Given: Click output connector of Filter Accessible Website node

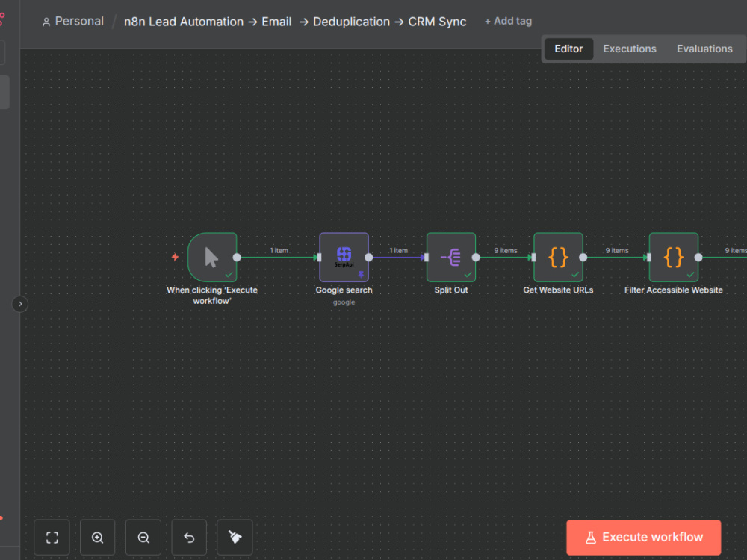Looking at the screenshot, I should [698, 257].
